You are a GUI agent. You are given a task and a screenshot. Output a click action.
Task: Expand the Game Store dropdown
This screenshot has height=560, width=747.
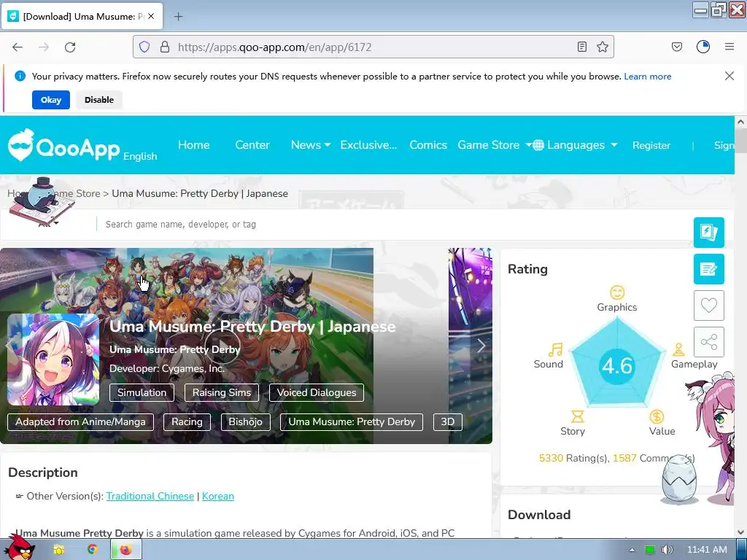point(494,145)
